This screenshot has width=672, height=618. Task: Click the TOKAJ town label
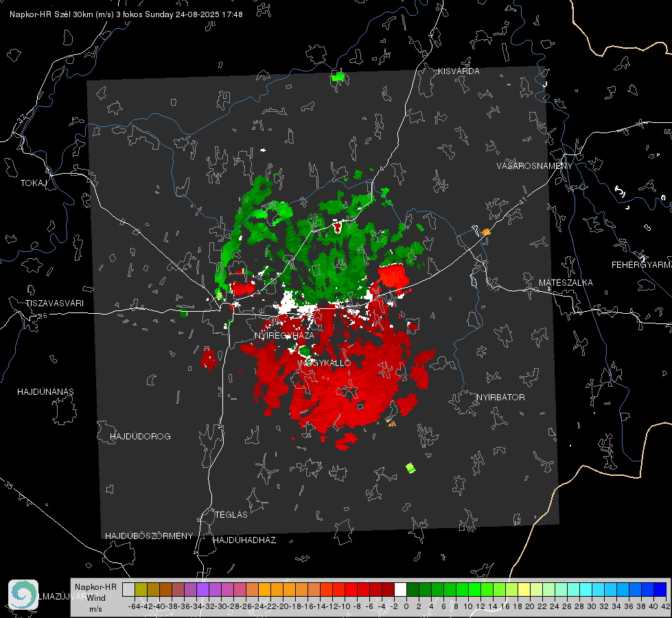click(34, 183)
